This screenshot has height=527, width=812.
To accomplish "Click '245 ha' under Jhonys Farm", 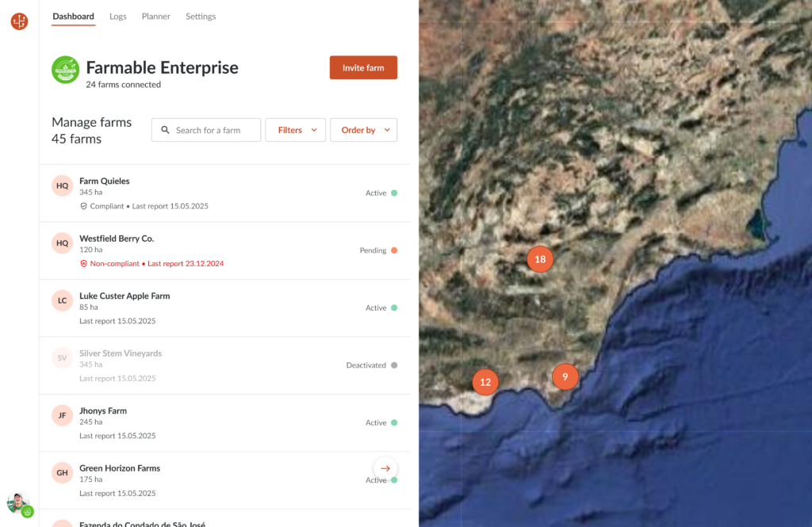I will (90, 422).
